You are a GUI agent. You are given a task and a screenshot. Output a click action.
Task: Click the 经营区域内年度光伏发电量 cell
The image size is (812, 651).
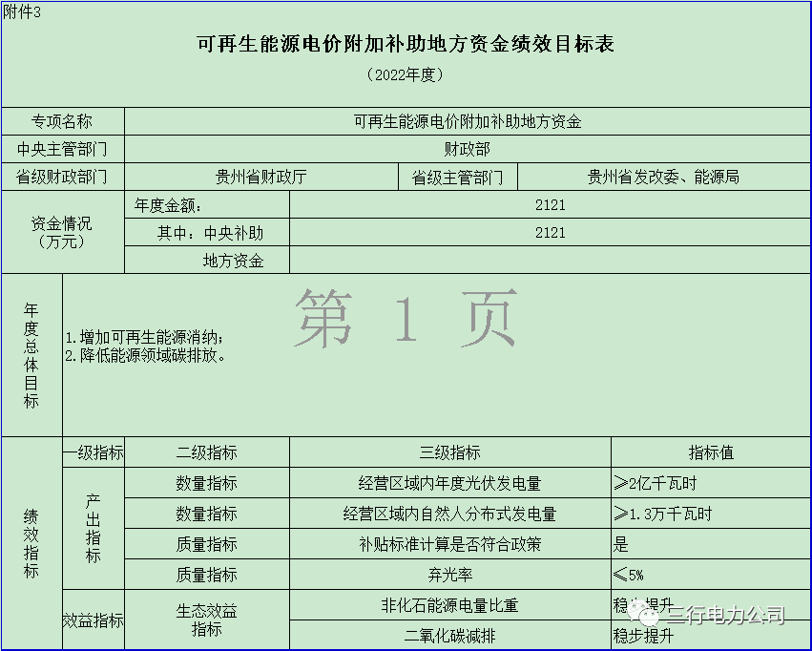tap(449, 483)
